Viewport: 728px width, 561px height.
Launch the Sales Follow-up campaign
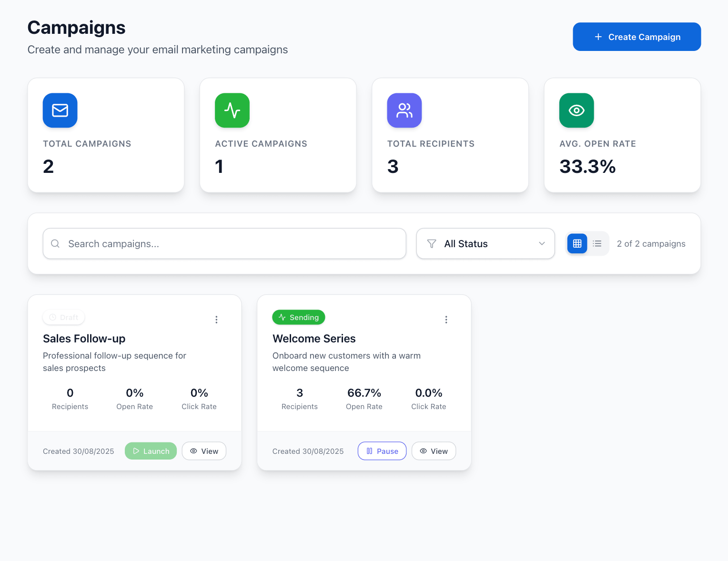pyautogui.click(x=151, y=451)
